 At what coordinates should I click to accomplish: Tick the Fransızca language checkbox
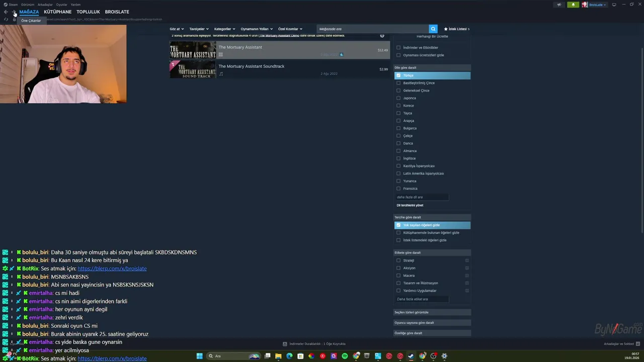coord(398,189)
